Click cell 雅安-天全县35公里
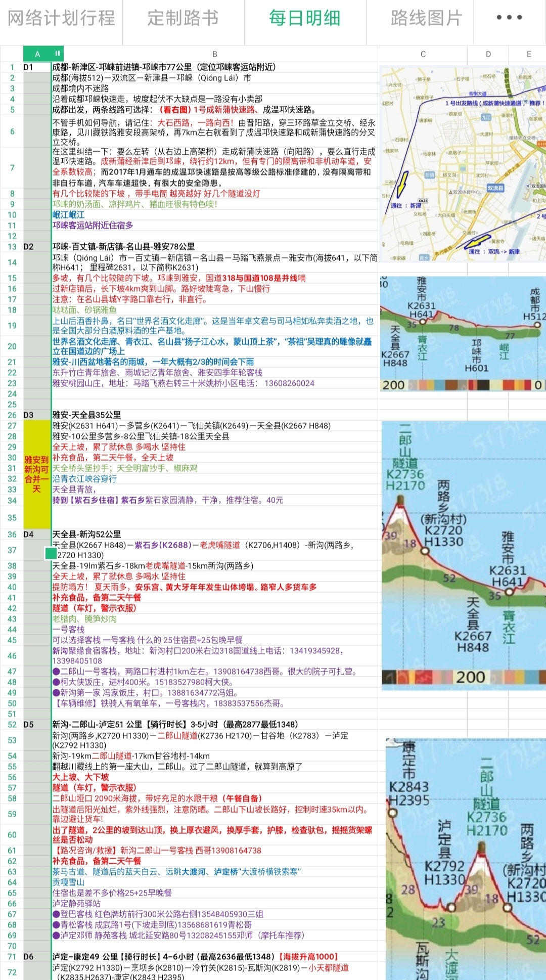 coord(214,415)
